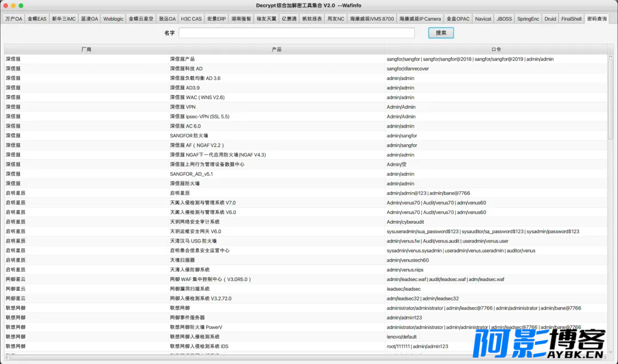
Task: Select the 网御 WAF 集中控制中心 row
Action: (x=306, y=279)
